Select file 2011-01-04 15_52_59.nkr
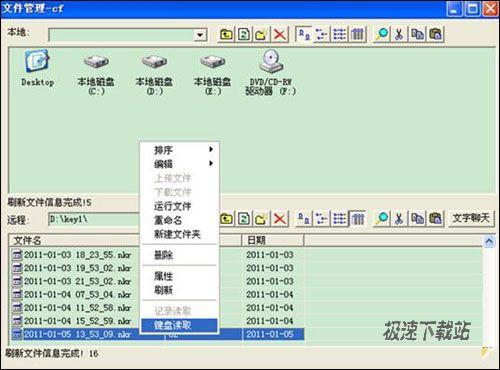 71,321
